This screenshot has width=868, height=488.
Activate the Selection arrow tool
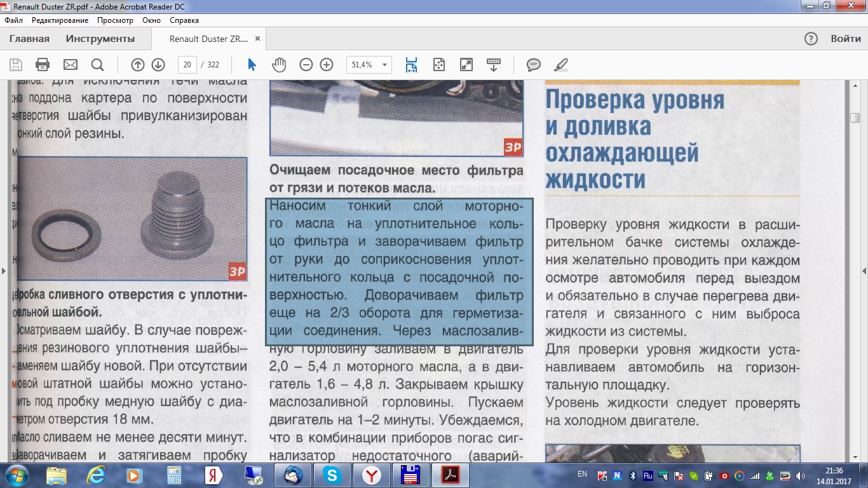(252, 65)
